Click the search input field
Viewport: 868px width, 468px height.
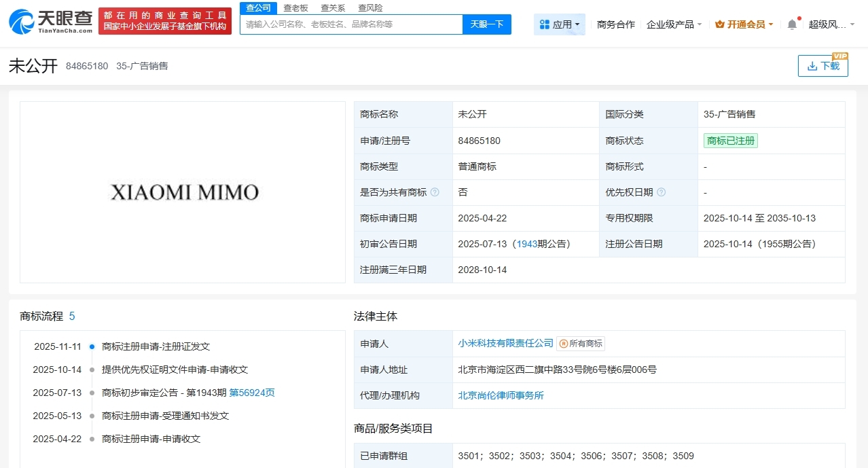pyautogui.click(x=350, y=24)
